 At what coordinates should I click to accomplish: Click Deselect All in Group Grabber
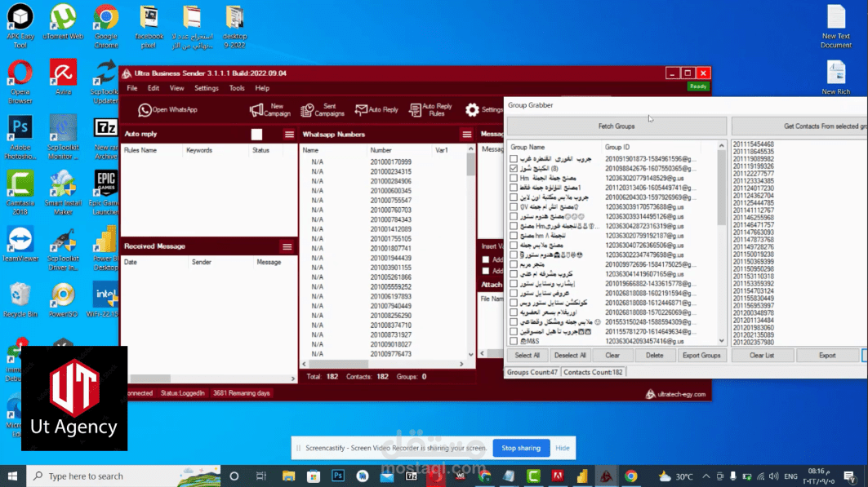(570, 356)
